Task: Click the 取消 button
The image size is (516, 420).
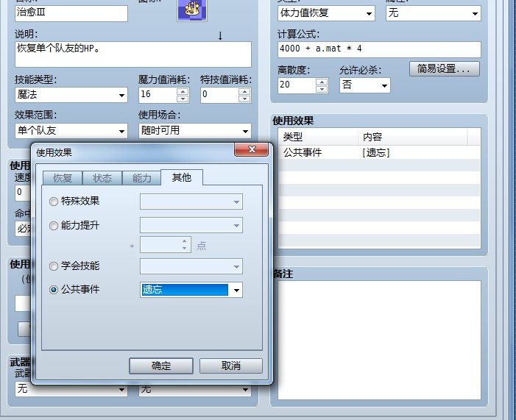Action: [231, 366]
